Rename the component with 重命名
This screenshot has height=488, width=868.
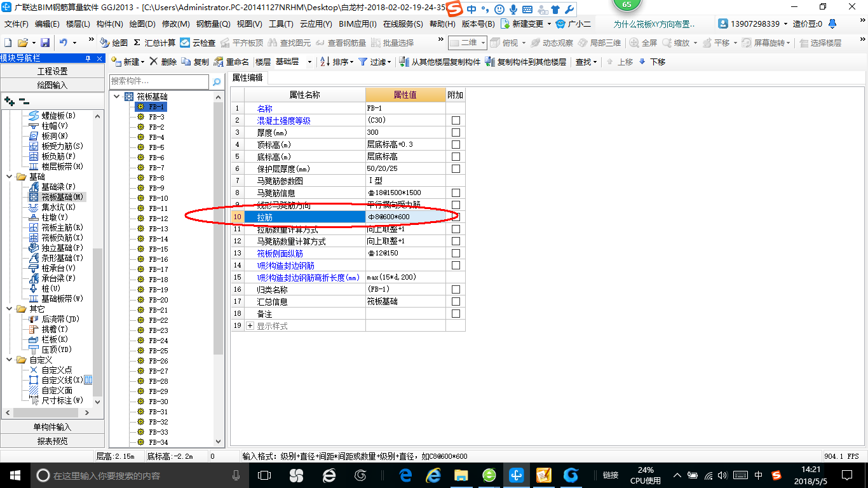click(x=231, y=62)
